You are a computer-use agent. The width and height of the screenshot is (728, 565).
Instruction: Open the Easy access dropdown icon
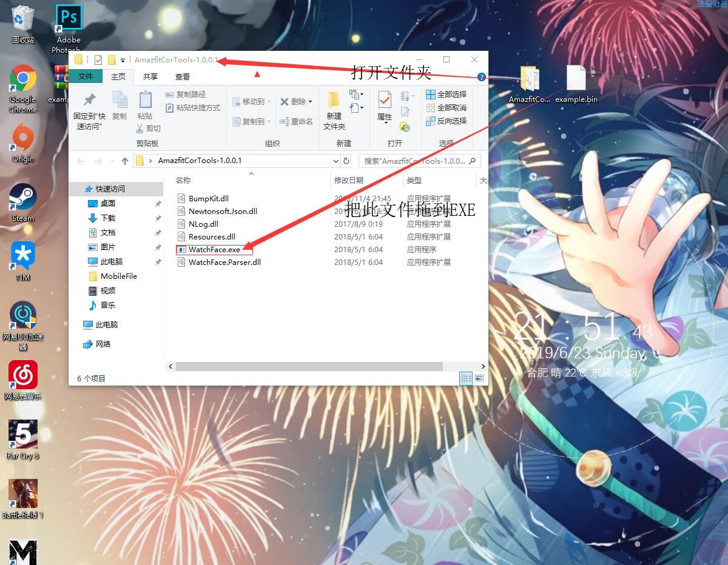coord(356,108)
